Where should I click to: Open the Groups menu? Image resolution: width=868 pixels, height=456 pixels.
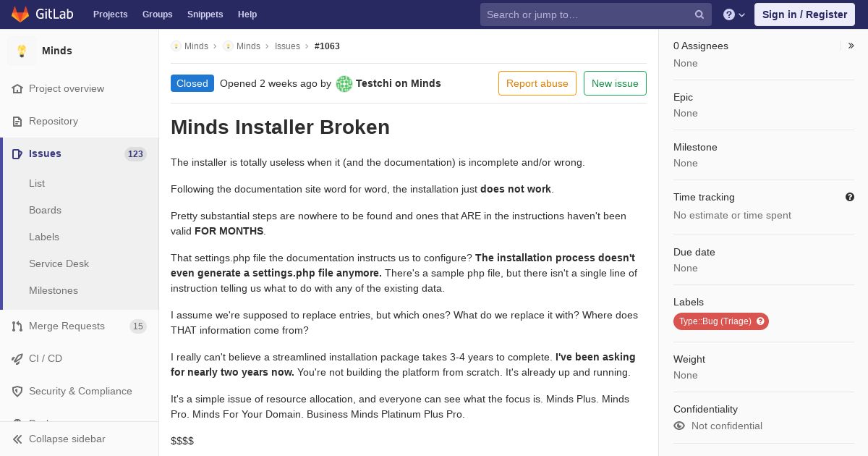pyautogui.click(x=157, y=14)
